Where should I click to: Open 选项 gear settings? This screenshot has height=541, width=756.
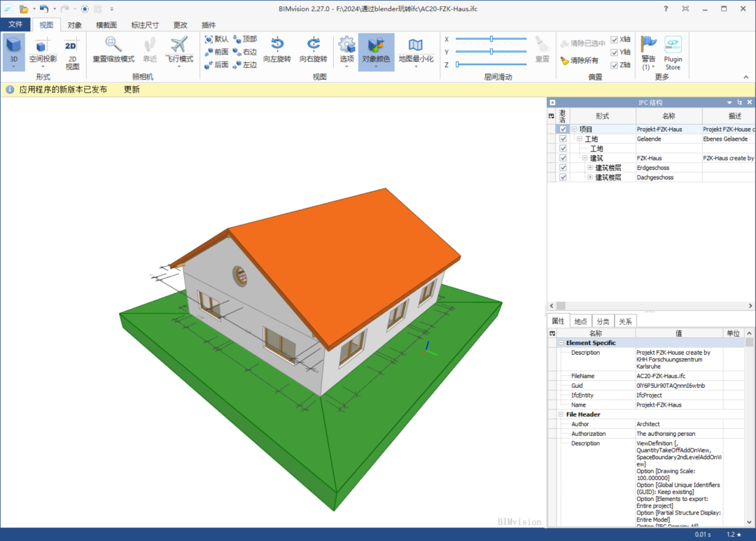[346, 52]
